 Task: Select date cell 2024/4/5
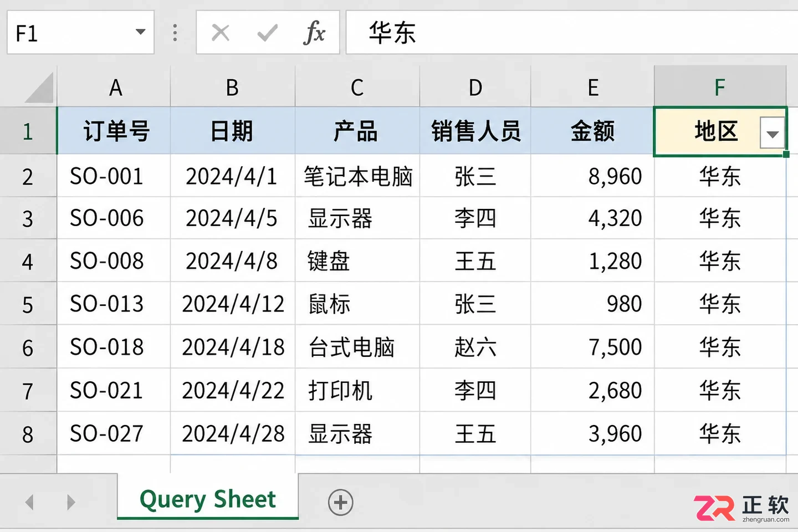(x=233, y=218)
